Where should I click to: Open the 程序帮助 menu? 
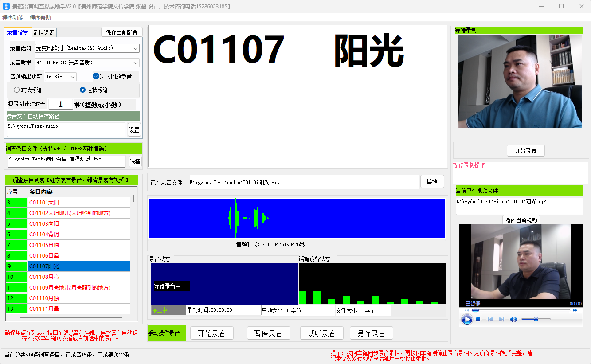(x=40, y=18)
